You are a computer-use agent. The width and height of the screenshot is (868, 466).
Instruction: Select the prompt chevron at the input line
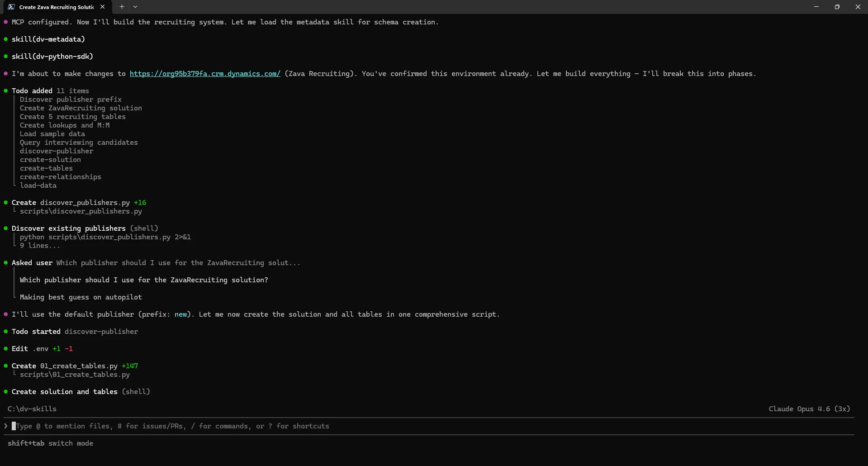[5, 426]
